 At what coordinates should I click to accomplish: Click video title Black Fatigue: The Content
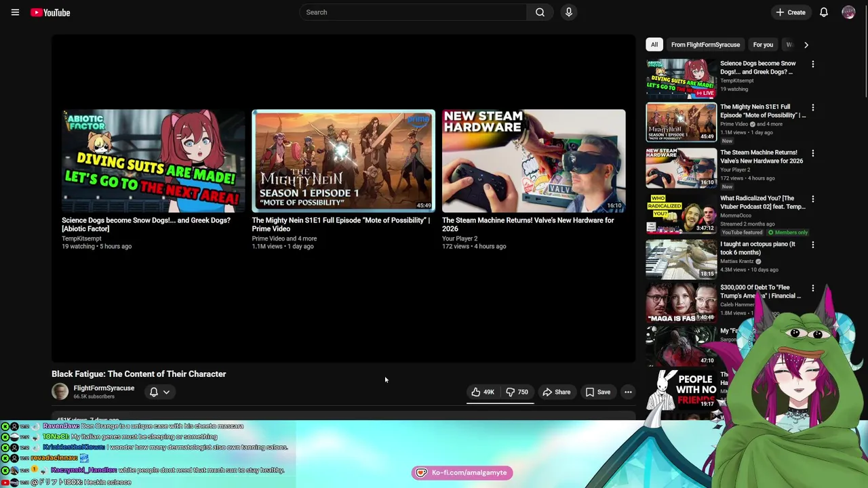click(139, 374)
